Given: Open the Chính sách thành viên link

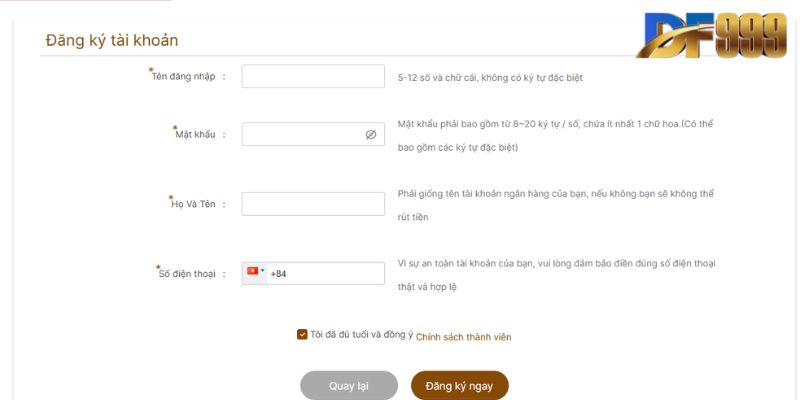Looking at the screenshot, I should [x=463, y=337].
